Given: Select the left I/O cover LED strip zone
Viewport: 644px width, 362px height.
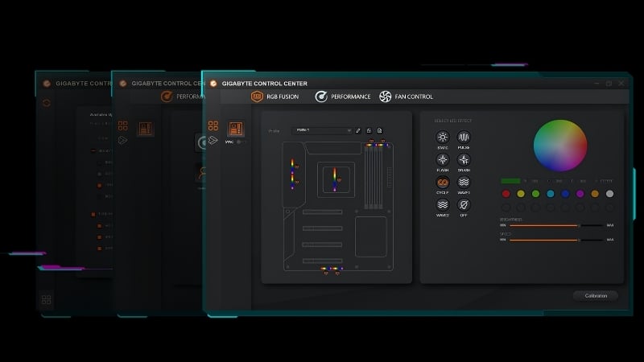Looking at the screenshot, I should (293, 174).
